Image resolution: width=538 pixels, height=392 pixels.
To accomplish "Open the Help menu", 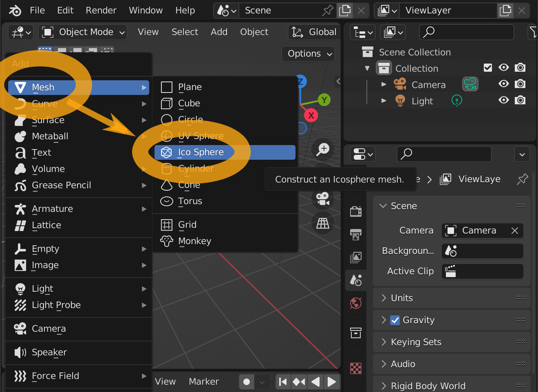I will (x=185, y=10).
